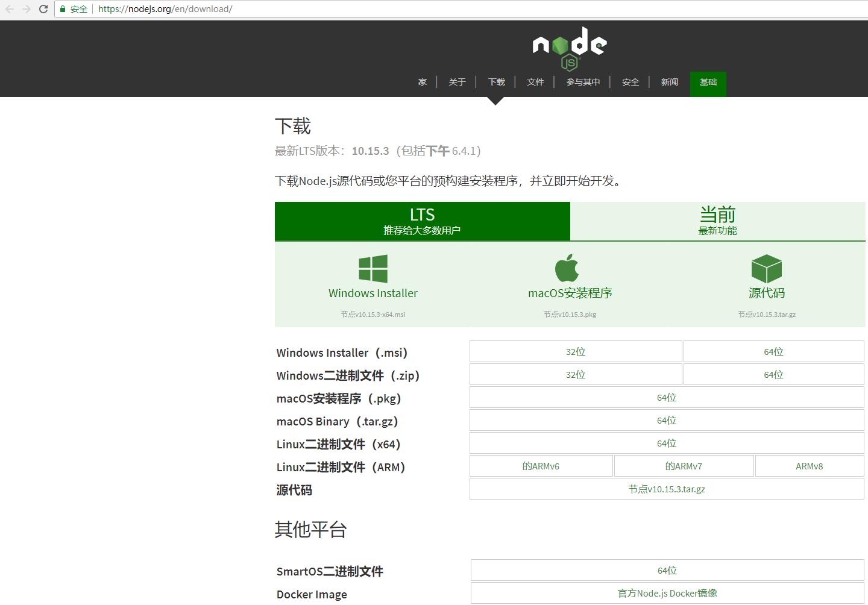Open the 下载 navigation item
868x605 pixels.
pyautogui.click(x=497, y=82)
